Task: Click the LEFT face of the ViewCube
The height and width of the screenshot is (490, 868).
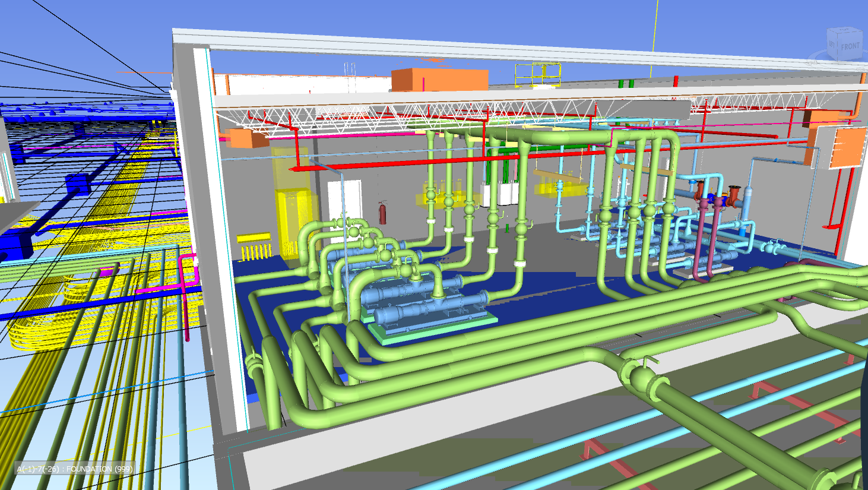Action: [832, 45]
